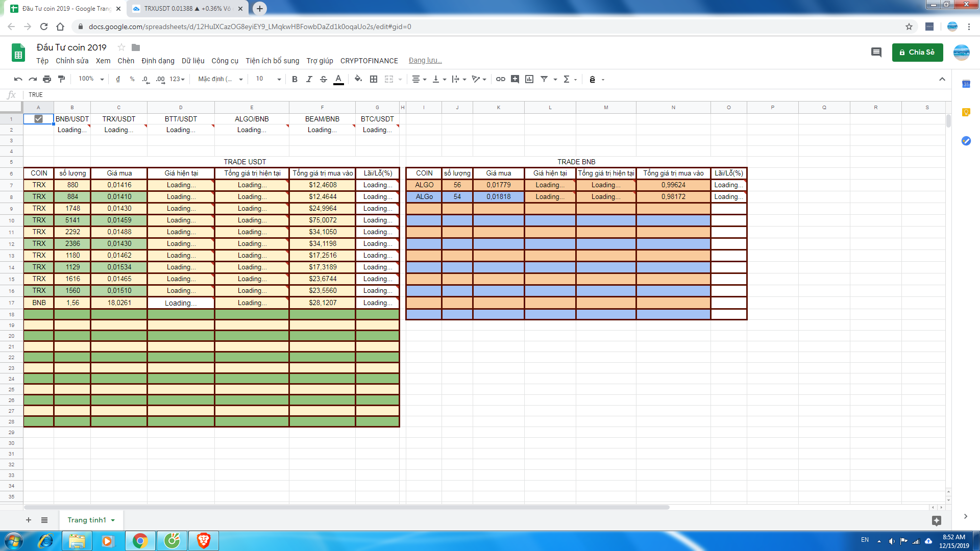Click the Đang lưu... saving status link
The image size is (980, 551).
pyautogui.click(x=425, y=61)
